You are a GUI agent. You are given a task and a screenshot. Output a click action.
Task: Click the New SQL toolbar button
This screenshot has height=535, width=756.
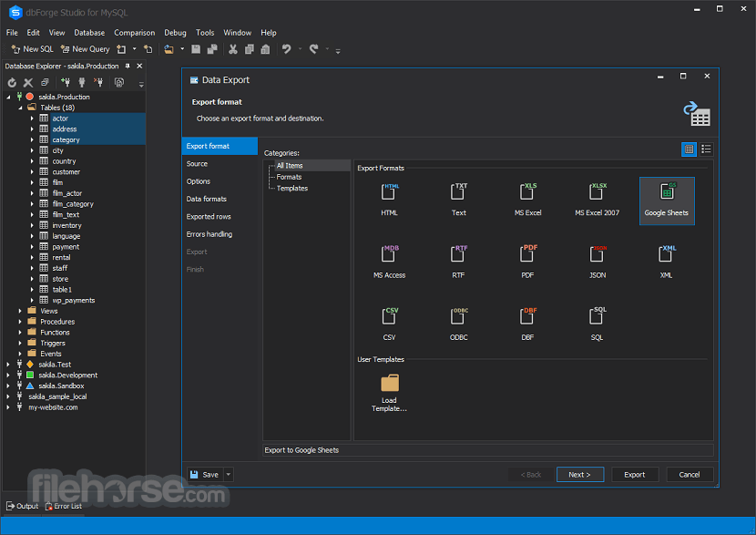point(32,49)
